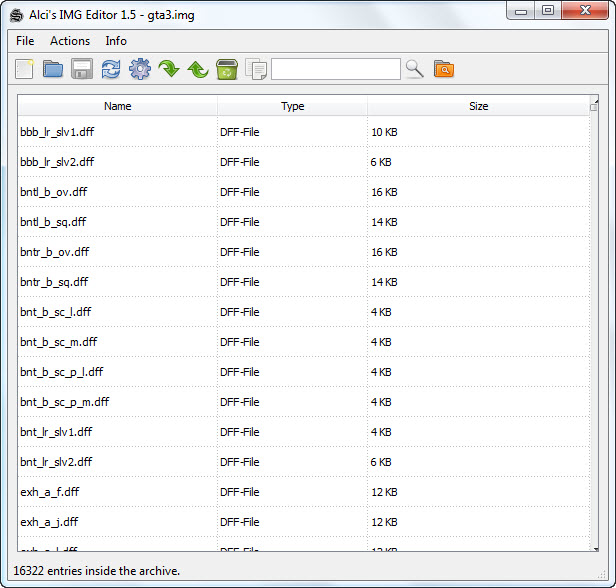Screen dimensions: 616x588
Task: Open the Actions menu
Action: coord(70,41)
